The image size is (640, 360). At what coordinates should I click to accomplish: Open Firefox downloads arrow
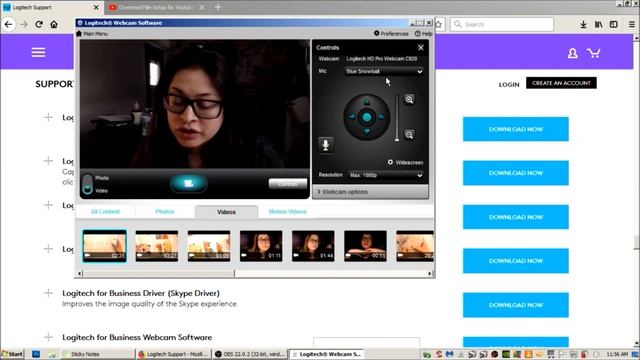coord(583,24)
